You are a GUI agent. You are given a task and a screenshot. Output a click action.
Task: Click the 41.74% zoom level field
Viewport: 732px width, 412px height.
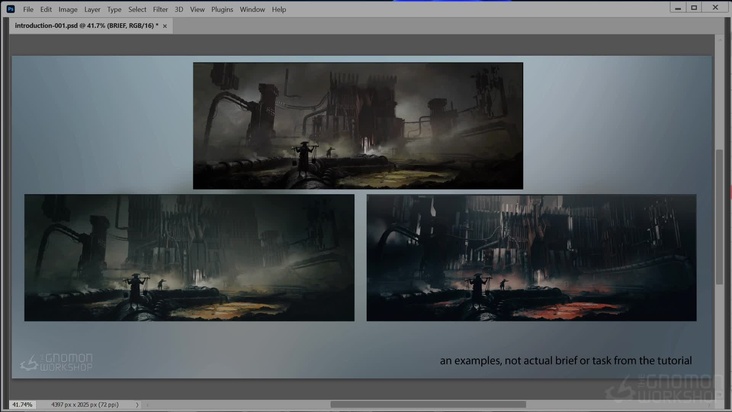coord(21,405)
